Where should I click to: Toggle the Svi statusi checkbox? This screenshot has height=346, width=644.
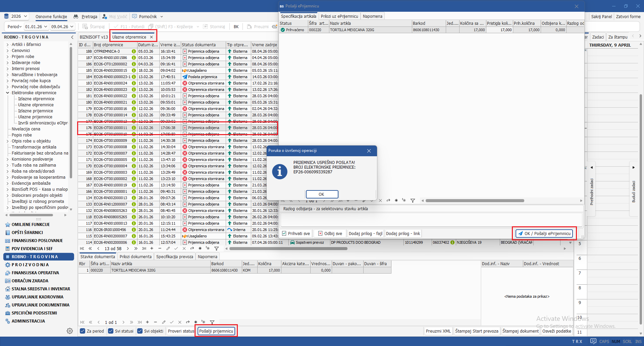[111, 331]
